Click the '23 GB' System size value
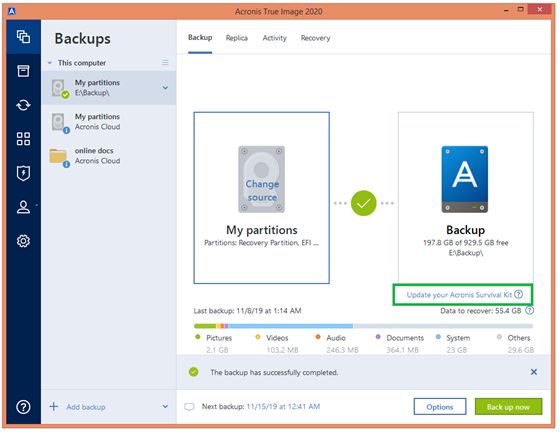The width and height of the screenshot is (560, 433). tap(456, 350)
